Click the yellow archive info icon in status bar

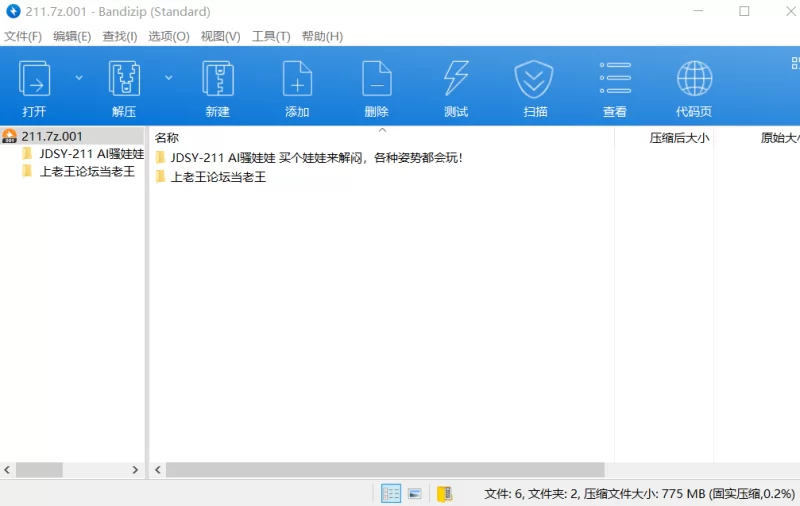click(445, 493)
